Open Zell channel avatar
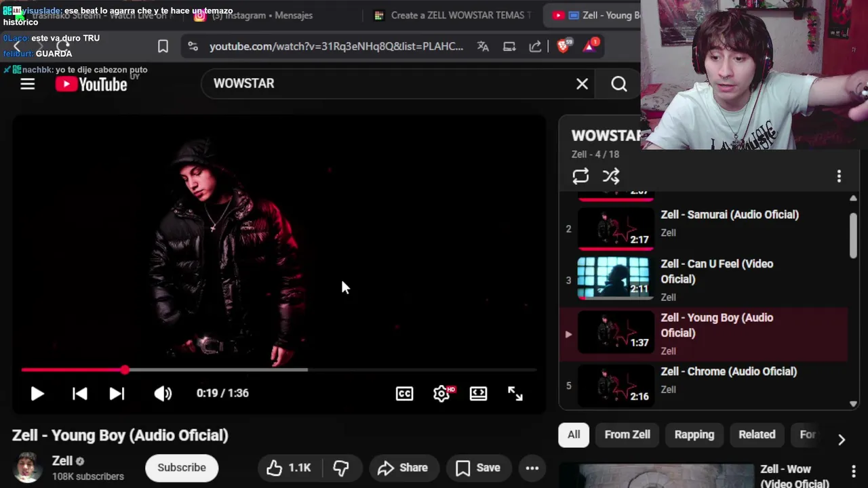Screen dimensions: 868x488 click(28, 468)
